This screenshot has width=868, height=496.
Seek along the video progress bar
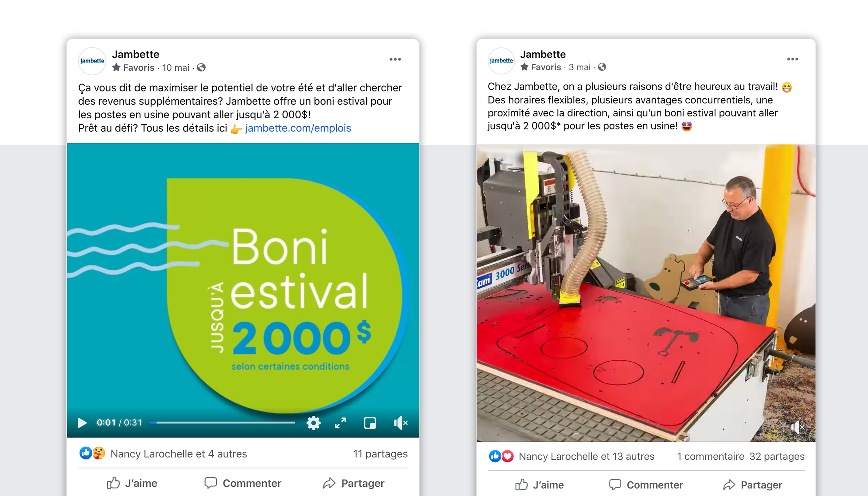(x=222, y=423)
